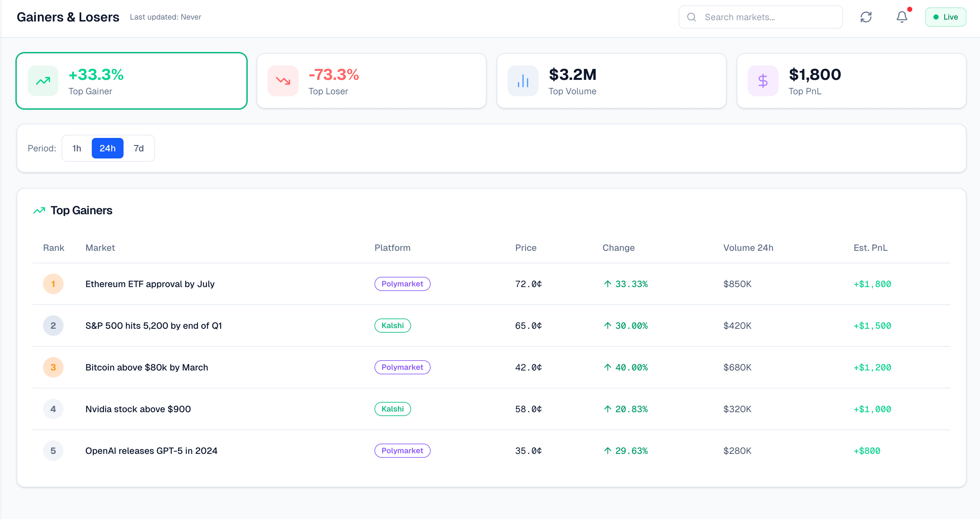Click the S&P 500 hits 5,200 market row

[x=154, y=326]
